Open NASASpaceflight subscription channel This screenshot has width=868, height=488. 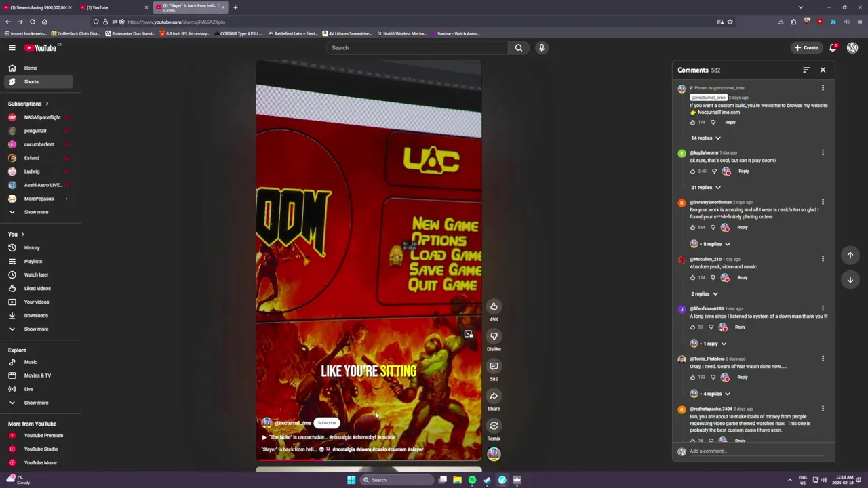(x=42, y=117)
